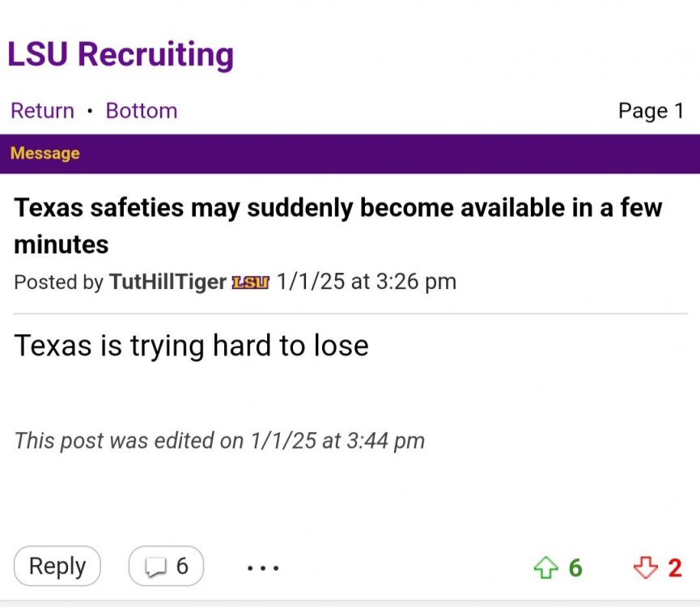This screenshot has height=607, width=700.
Task: Open the Reply composer
Action: tap(57, 567)
